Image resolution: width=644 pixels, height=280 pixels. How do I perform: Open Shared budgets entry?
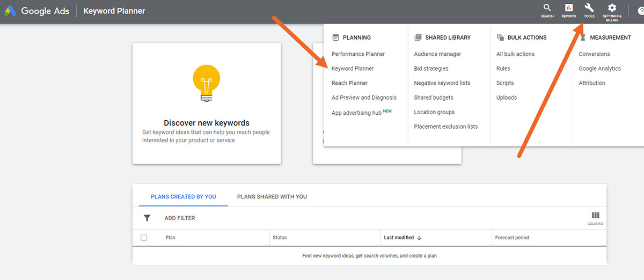[434, 98]
